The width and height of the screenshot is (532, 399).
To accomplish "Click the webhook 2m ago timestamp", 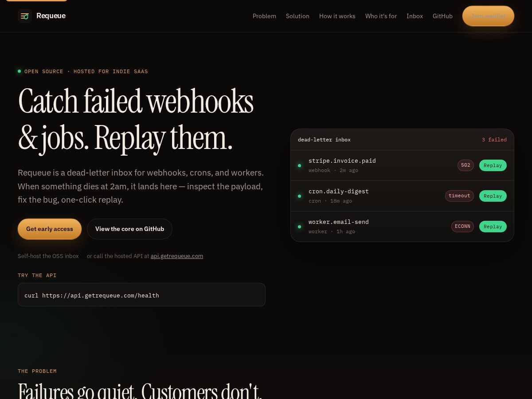I will pos(333,170).
